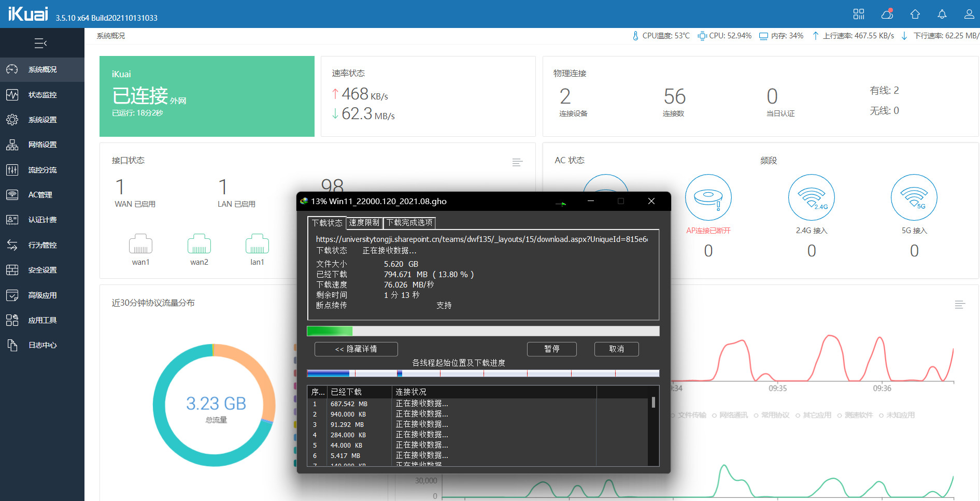This screenshot has height=501, width=980.
Task: Switch to 下载状态 tab in download dialog
Action: pyautogui.click(x=327, y=223)
